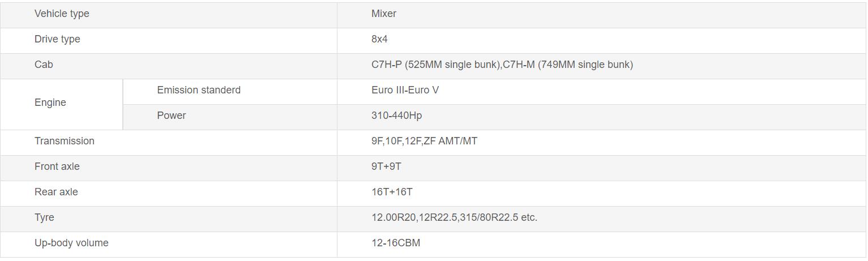Screen dimensions: 868x261
Task: Select the Power sub-row label
Action: point(172,115)
